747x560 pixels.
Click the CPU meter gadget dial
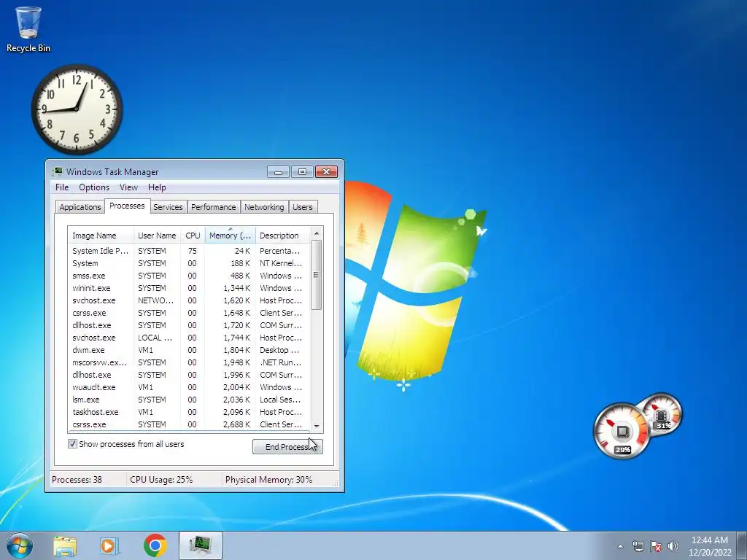(x=622, y=431)
